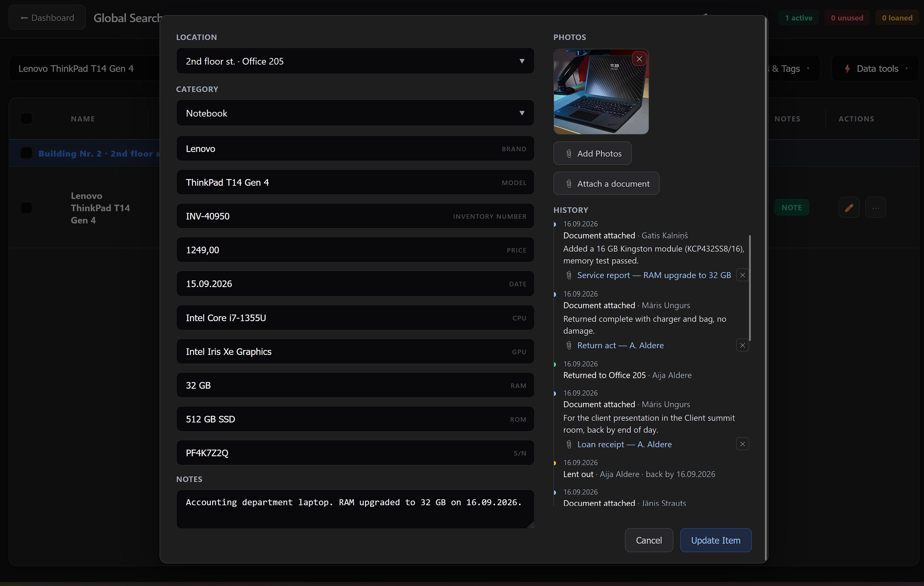Delete the Service report RAM upgrade attachment

pos(742,275)
